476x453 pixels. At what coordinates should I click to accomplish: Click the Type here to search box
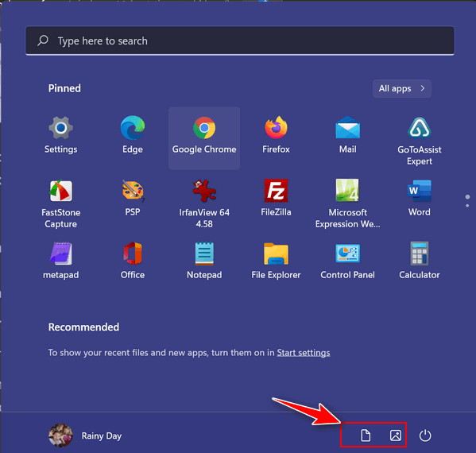click(240, 41)
